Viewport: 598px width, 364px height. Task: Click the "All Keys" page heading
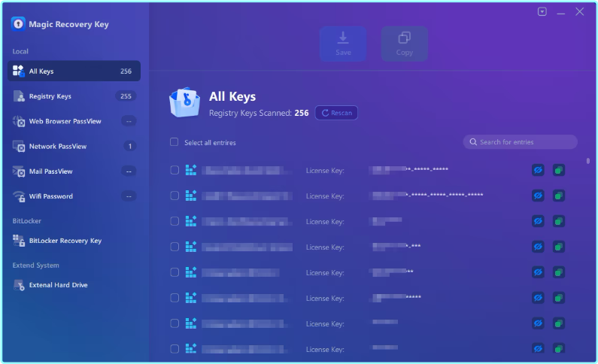tap(232, 96)
